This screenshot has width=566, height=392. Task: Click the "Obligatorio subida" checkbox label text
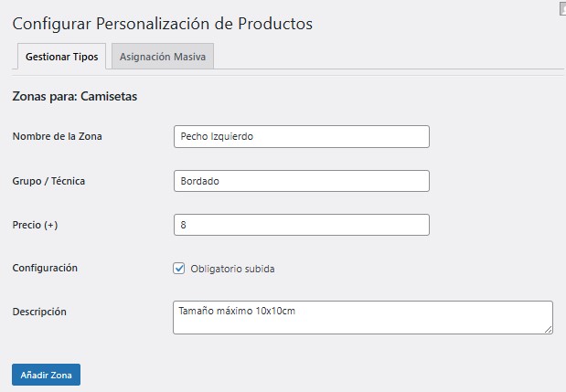(232, 269)
